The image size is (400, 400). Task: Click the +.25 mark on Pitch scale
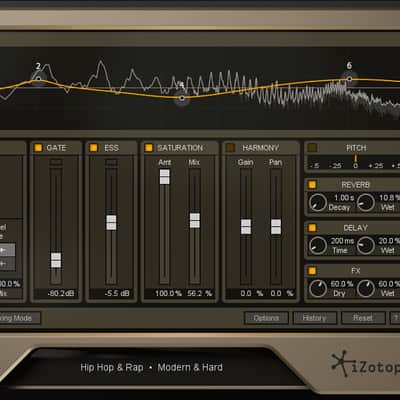click(x=376, y=165)
